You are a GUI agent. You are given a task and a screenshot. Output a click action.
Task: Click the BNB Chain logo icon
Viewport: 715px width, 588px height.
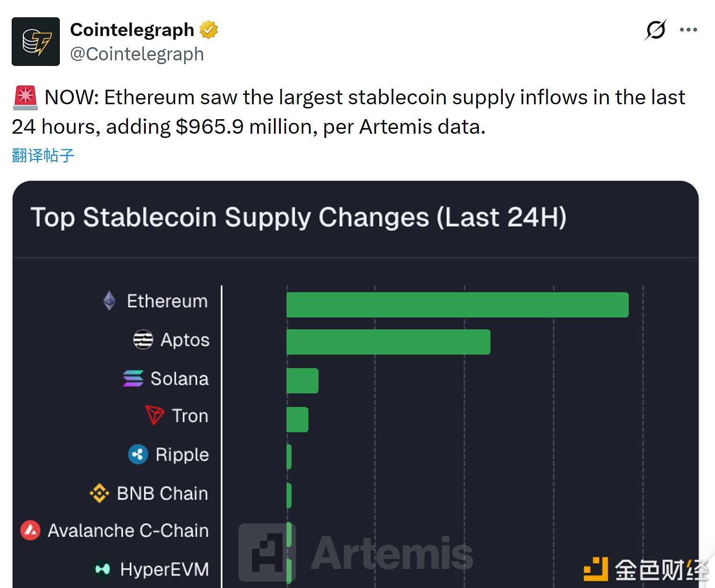tap(100, 493)
